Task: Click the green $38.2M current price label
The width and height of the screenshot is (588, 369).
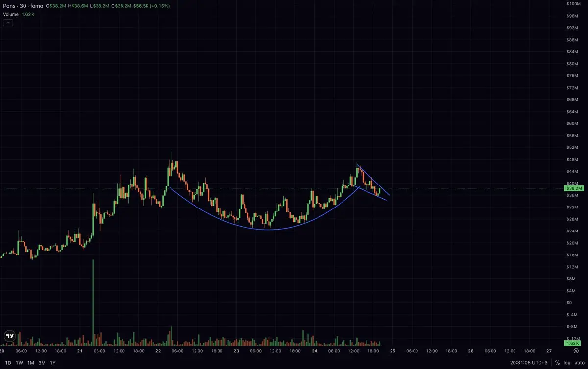Action: pos(574,188)
